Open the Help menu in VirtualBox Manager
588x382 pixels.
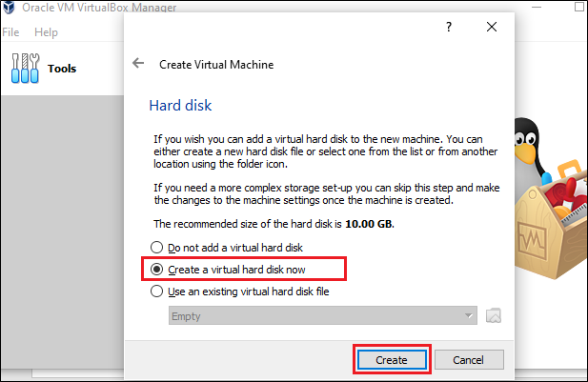pos(46,32)
